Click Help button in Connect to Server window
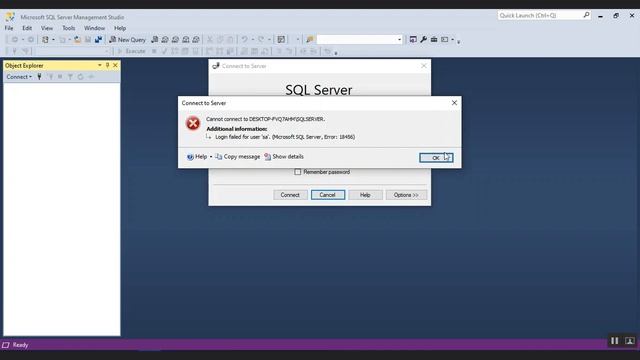 [x=365, y=195]
